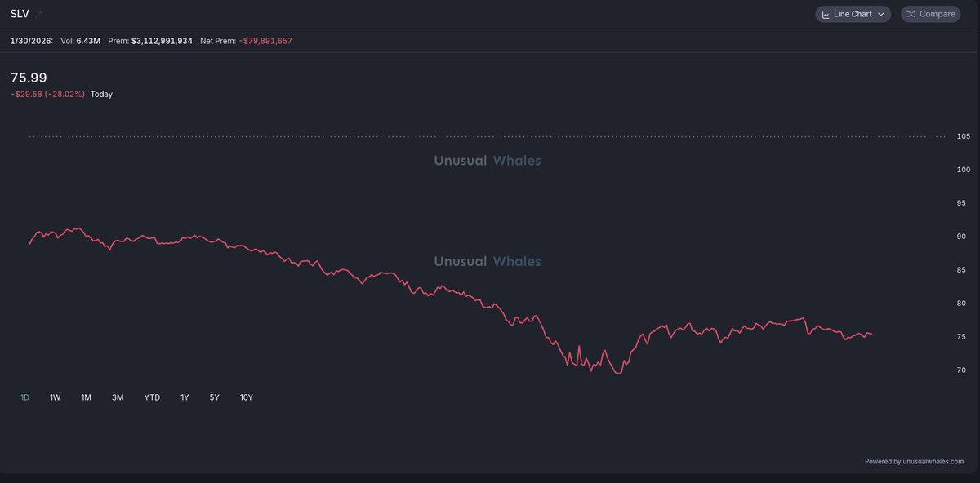Open the SLV external link arrow icon
980x483 pixels.
(x=39, y=15)
